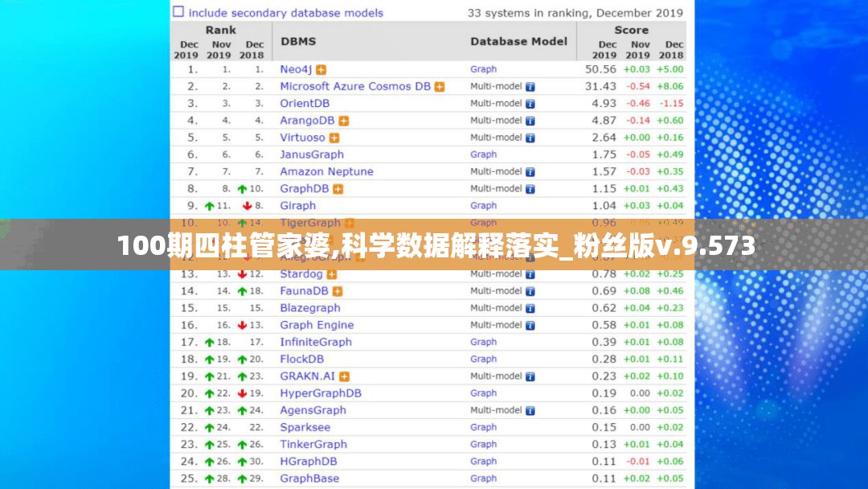Open the Blazegraph link
The width and height of the screenshot is (868, 489).
click(310, 308)
